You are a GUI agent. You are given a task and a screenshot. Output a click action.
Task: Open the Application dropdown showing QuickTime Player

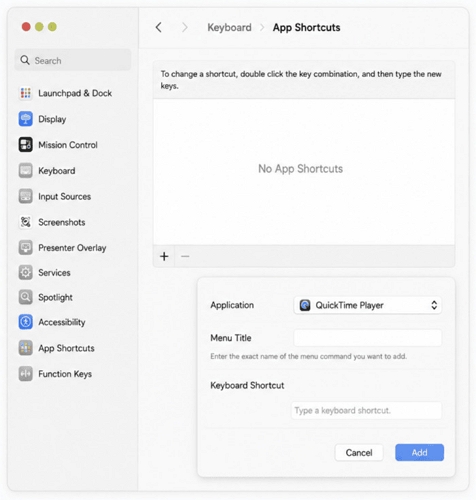point(368,305)
